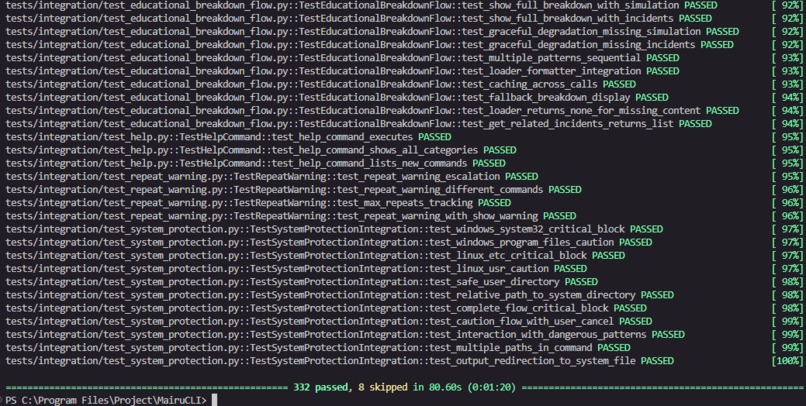
Task: Click test_loader_returns_none_for_missing_content text
Action: (x=581, y=110)
